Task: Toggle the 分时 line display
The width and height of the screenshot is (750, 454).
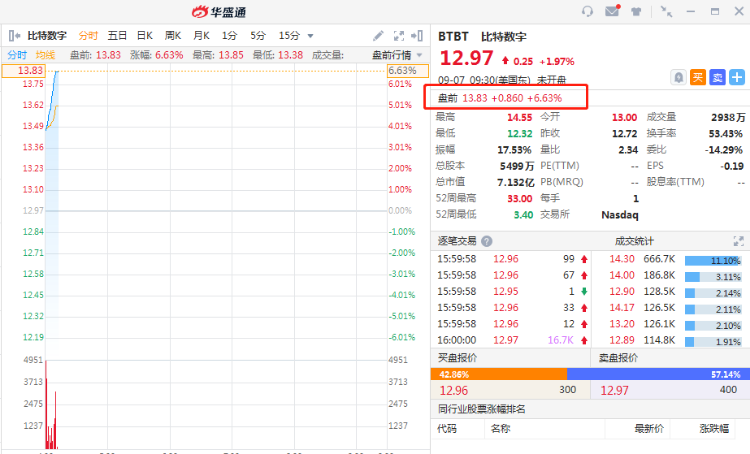Action: [x=17, y=55]
